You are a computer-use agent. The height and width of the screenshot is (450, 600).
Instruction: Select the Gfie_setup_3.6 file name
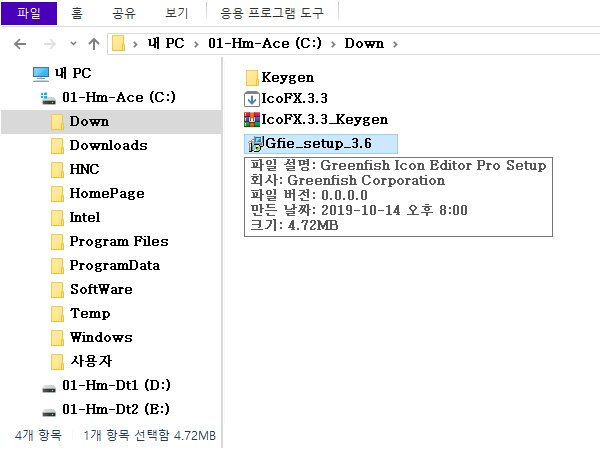click(318, 143)
